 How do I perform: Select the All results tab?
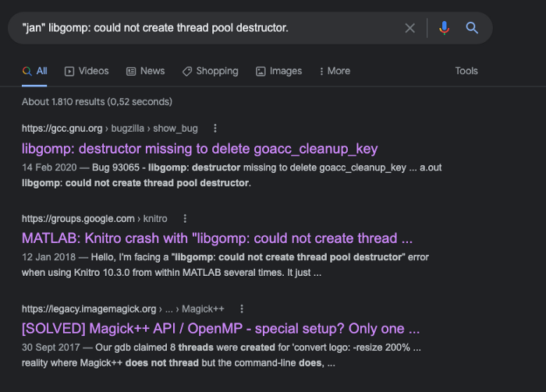tap(35, 71)
